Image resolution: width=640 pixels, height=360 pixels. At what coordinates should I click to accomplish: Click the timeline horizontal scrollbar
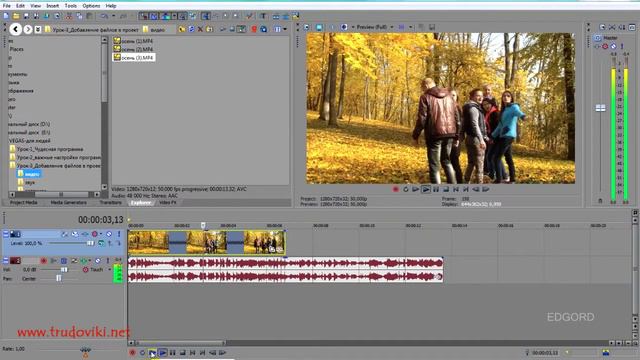[180, 343]
